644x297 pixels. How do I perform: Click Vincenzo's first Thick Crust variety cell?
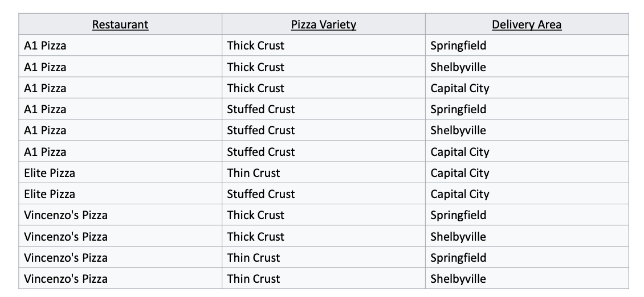point(324,215)
